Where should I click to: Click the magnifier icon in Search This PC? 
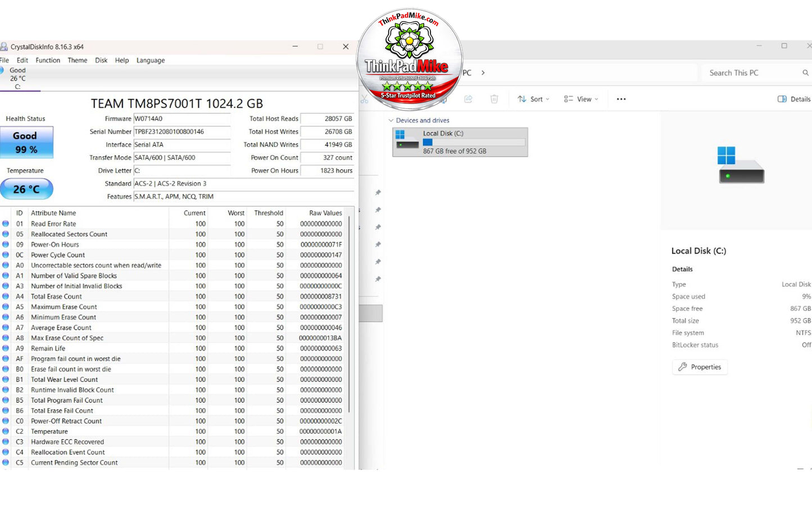point(805,73)
